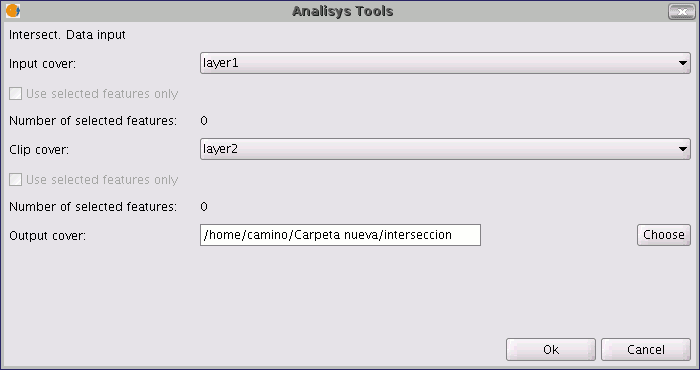Viewport: 700px width, 370px height.
Task: Click the selected features count label below Input cover
Action: [x=93, y=121]
